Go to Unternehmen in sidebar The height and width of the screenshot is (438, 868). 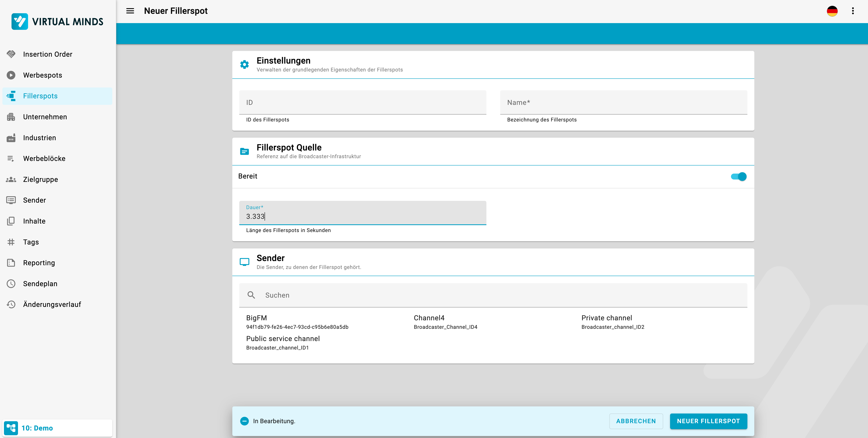click(x=45, y=117)
